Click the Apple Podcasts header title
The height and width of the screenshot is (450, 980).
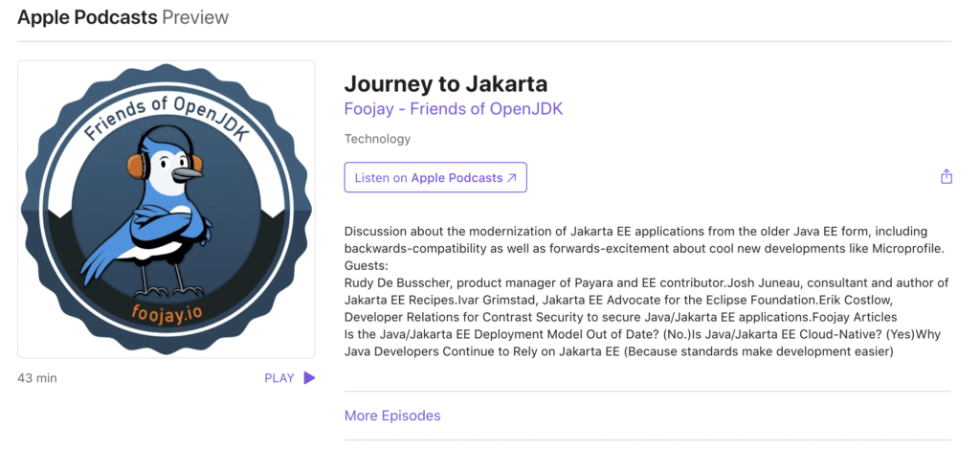tap(87, 17)
